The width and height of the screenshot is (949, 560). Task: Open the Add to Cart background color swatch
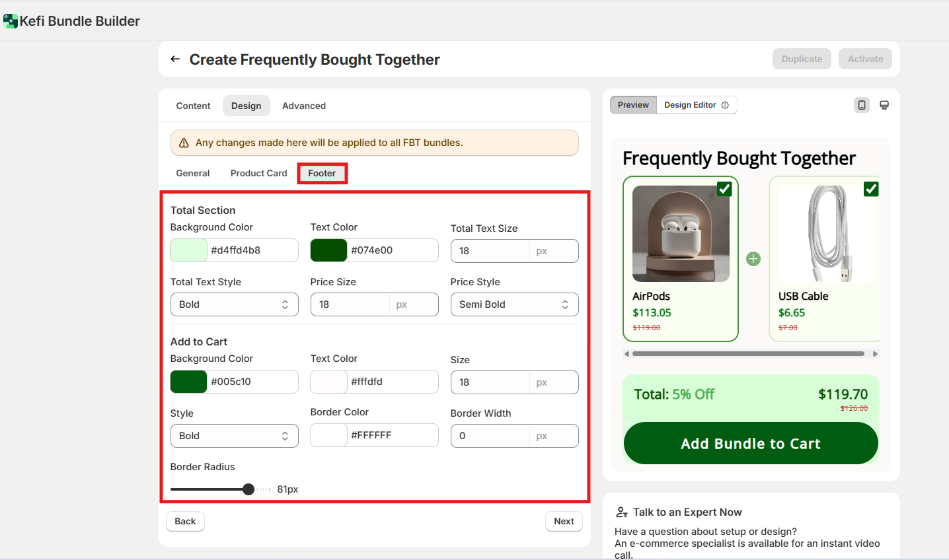click(189, 382)
